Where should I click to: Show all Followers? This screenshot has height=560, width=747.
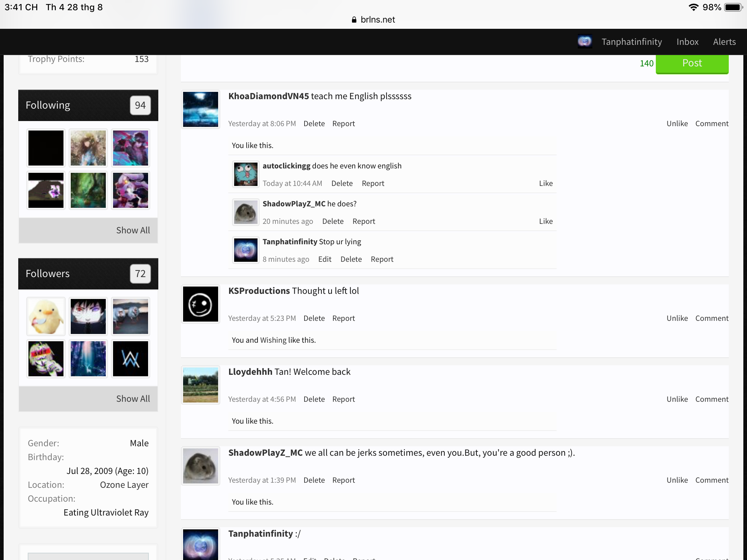133,399
